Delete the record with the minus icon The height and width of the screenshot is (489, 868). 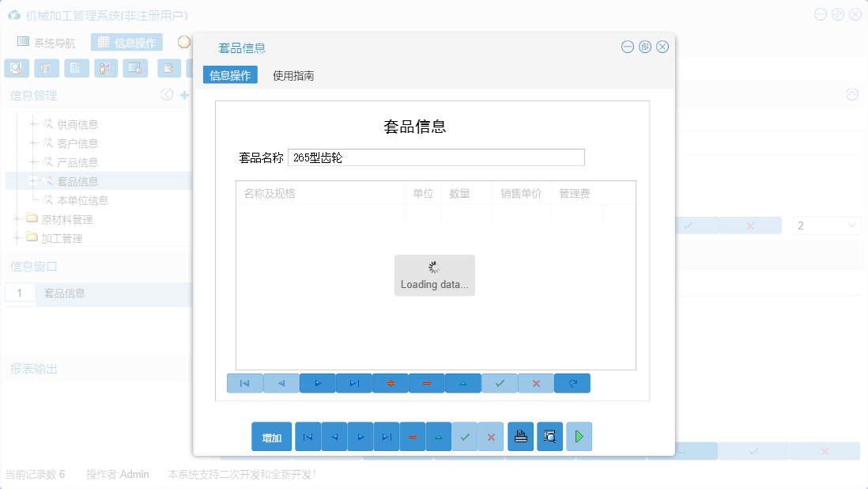[426, 383]
